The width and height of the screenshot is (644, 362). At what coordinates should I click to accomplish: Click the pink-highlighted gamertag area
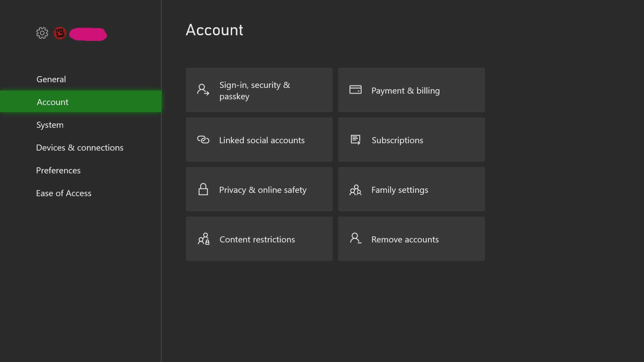(x=88, y=34)
